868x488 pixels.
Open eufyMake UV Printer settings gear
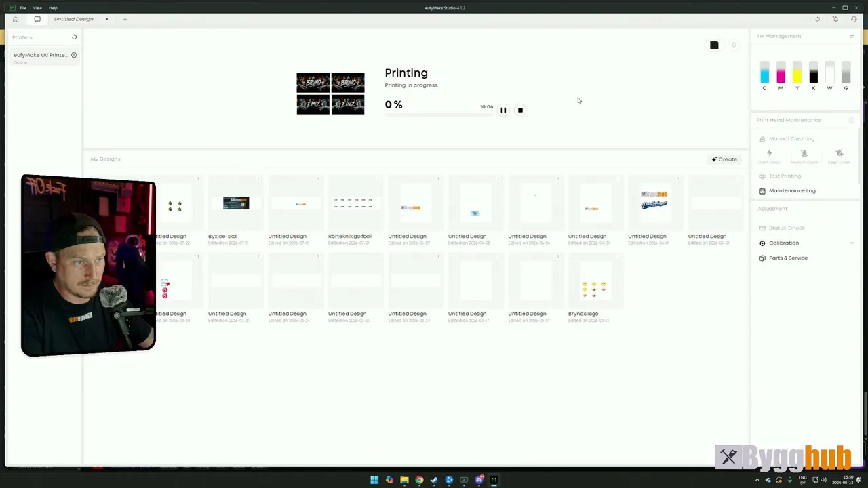click(74, 55)
